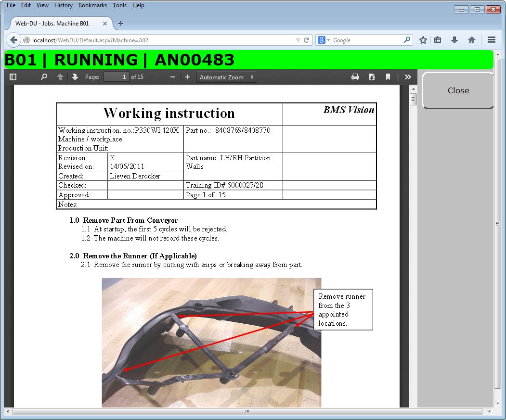The height and width of the screenshot is (420, 506).
Task: Toggle the PDF viewer sidebar
Action: click(x=13, y=77)
